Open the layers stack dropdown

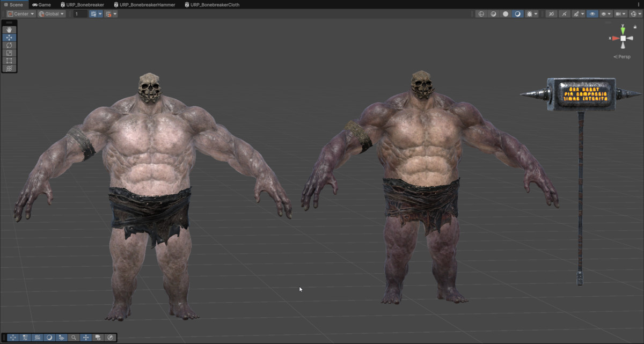[x=606, y=14]
